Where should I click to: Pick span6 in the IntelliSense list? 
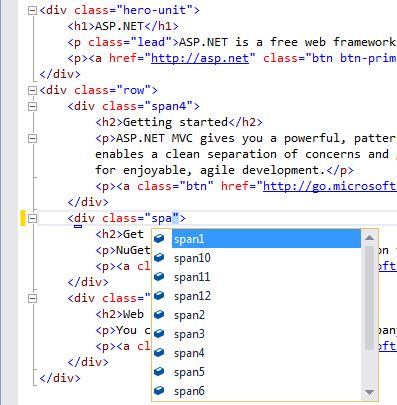click(x=189, y=391)
